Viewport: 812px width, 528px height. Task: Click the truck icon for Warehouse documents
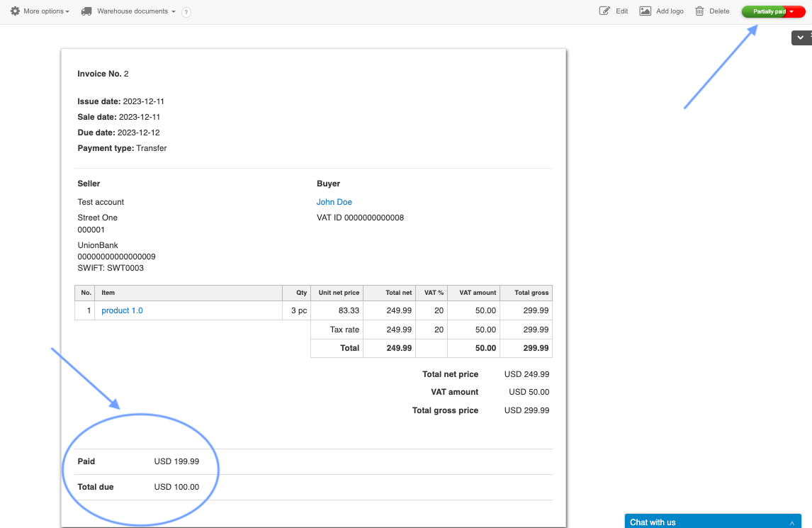tap(86, 11)
